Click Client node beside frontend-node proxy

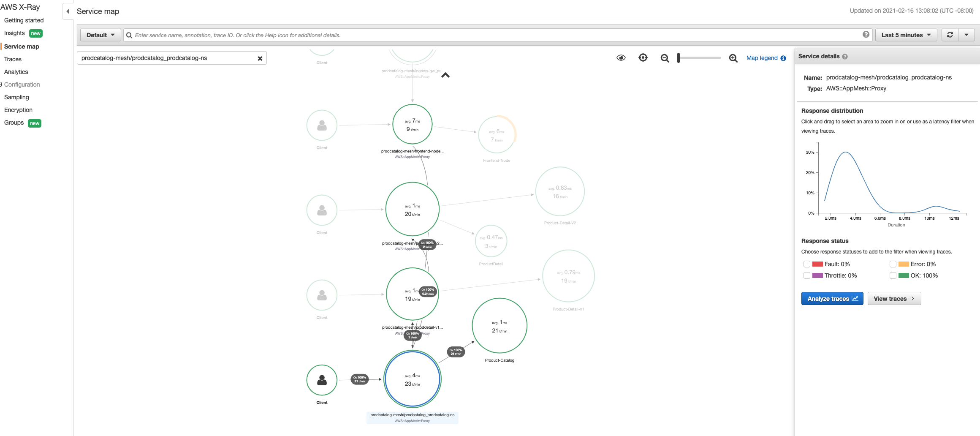coord(322,125)
